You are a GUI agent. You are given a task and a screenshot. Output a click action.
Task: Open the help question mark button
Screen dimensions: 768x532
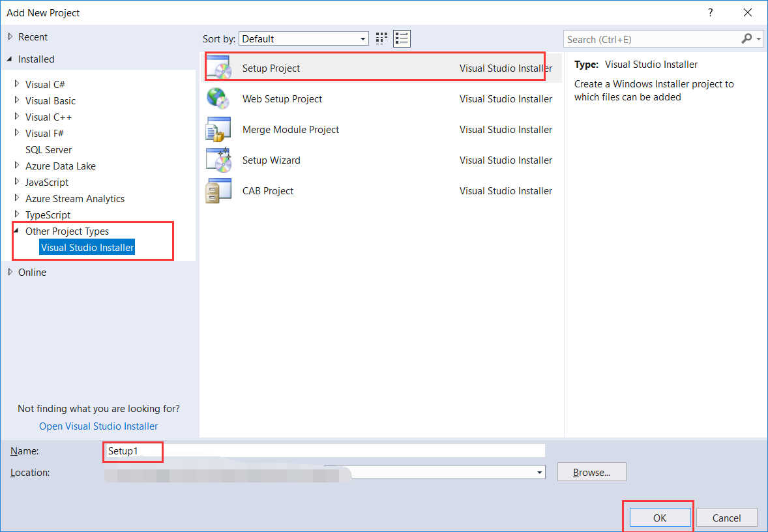coord(710,13)
